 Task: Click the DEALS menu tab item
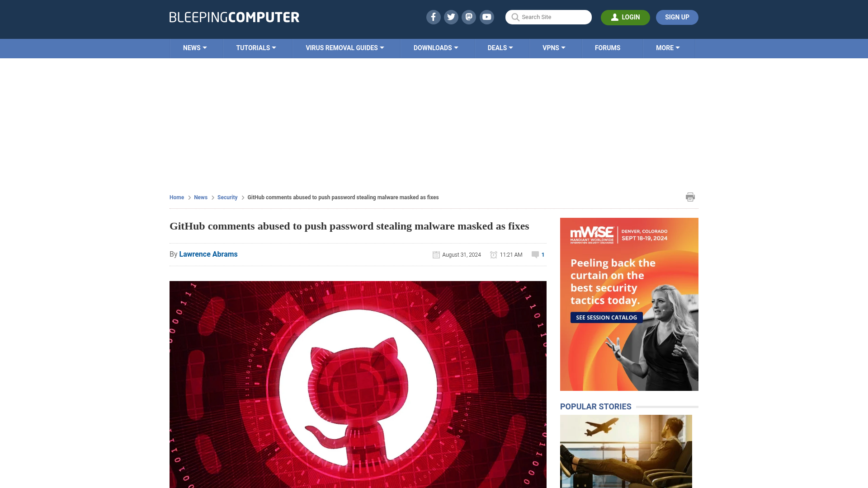500,47
